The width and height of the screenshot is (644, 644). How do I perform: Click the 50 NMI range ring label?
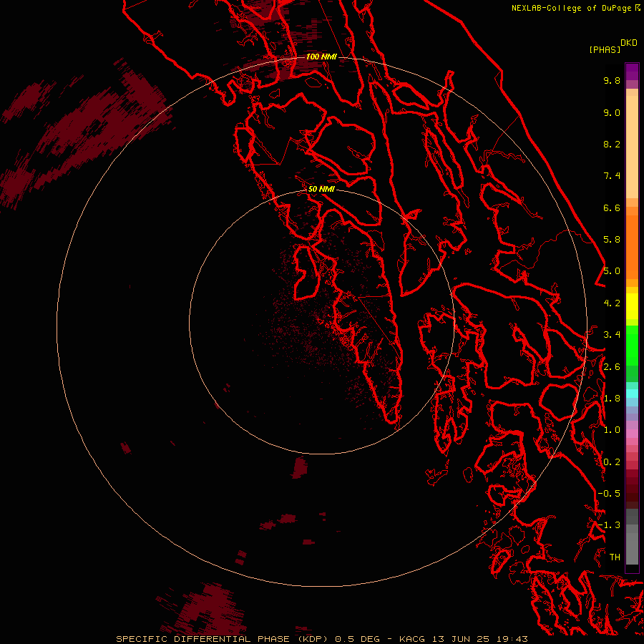pyautogui.click(x=321, y=189)
